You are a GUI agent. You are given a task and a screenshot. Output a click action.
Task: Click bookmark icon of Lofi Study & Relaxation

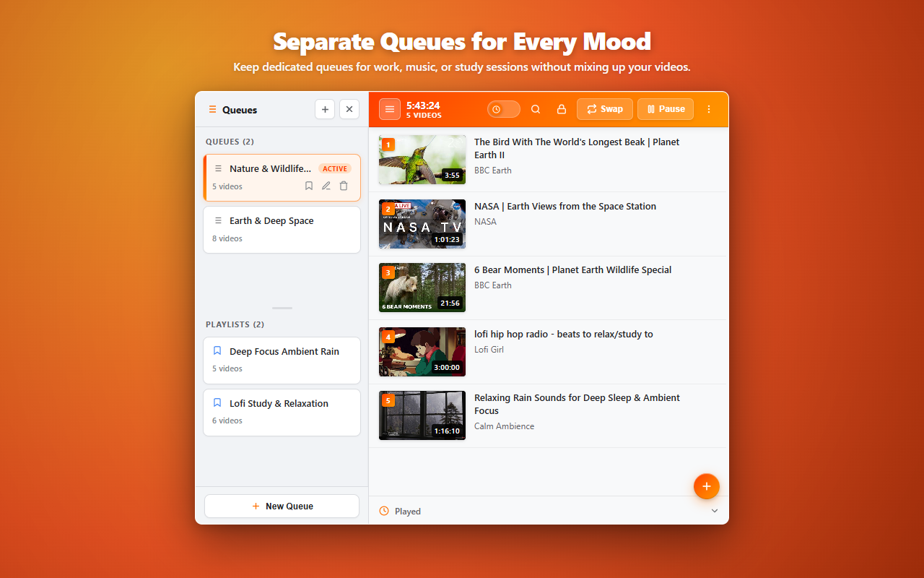click(217, 403)
